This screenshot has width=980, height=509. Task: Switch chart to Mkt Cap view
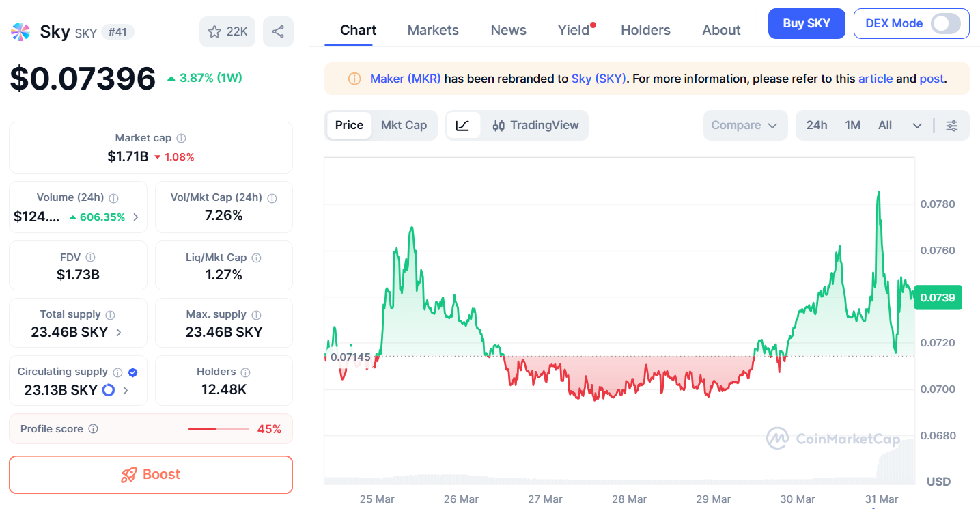tap(404, 126)
